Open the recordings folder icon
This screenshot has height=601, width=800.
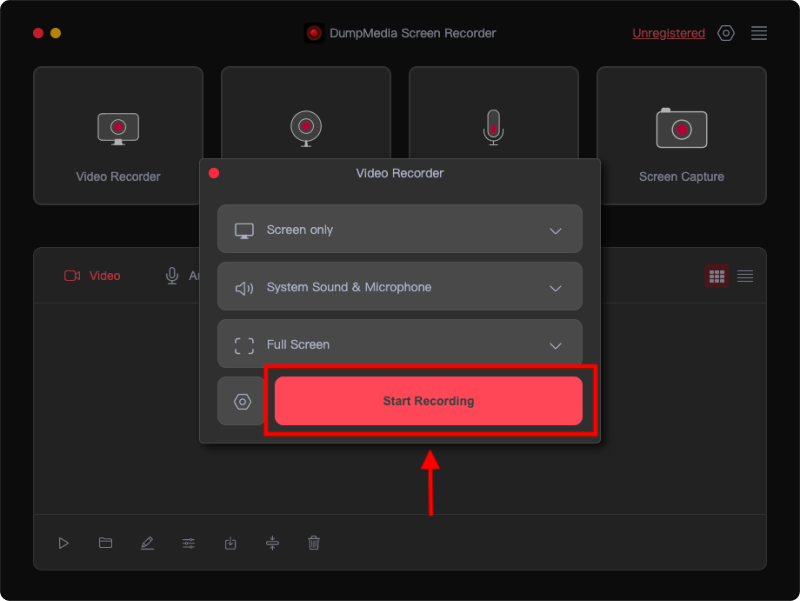click(x=105, y=543)
